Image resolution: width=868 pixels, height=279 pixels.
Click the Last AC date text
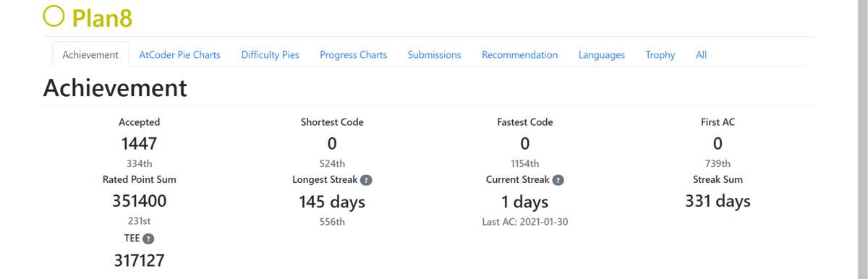pos(525,222)
